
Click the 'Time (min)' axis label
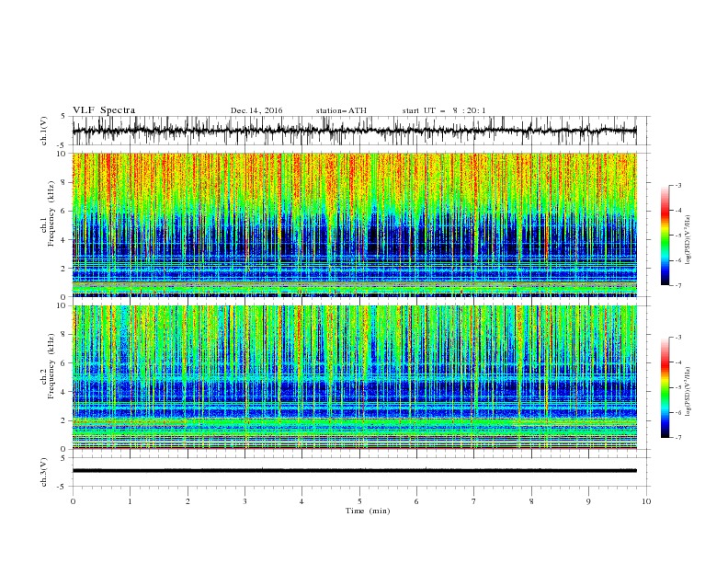[x=368, y=511]
